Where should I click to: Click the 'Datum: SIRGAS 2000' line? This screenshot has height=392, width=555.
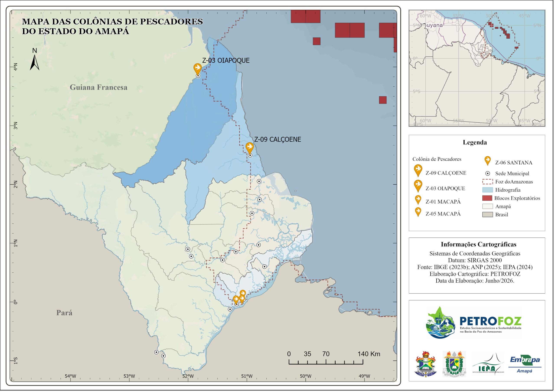pos(475,261)
